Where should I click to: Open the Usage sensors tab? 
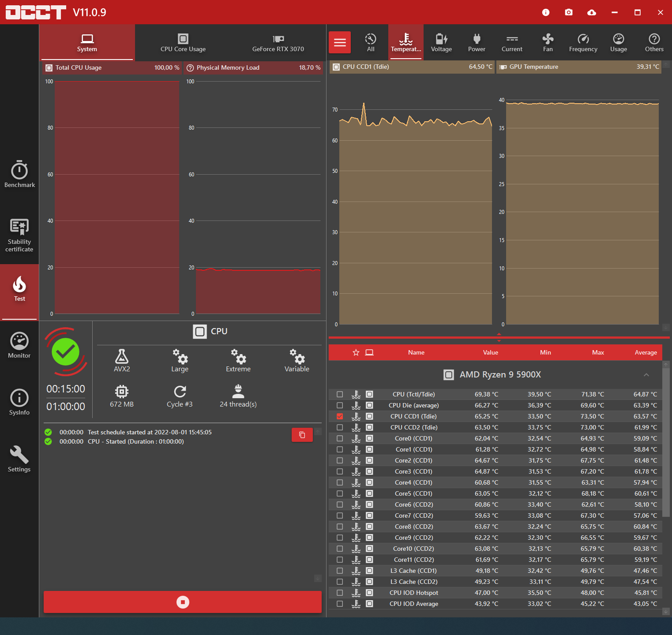coord(619,42)
